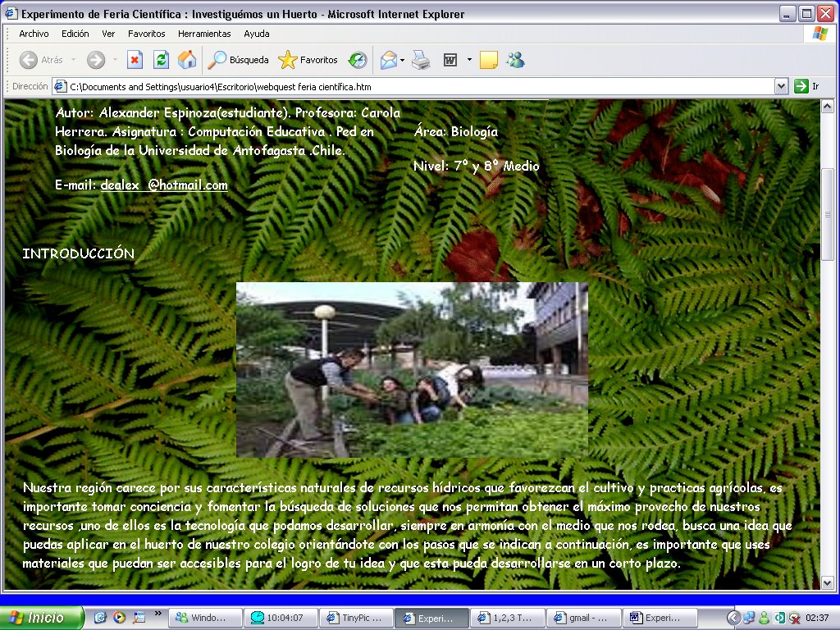Launch the Messenger buddies icon
Image resolution: width=840 pixels, height=630 pixels.
click(x=515, y=60)
